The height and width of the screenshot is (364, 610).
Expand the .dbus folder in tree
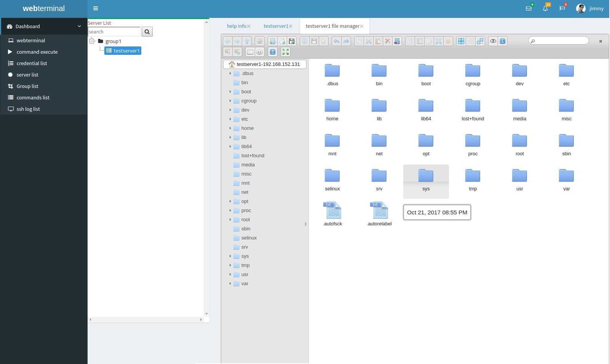click(230, 73)
